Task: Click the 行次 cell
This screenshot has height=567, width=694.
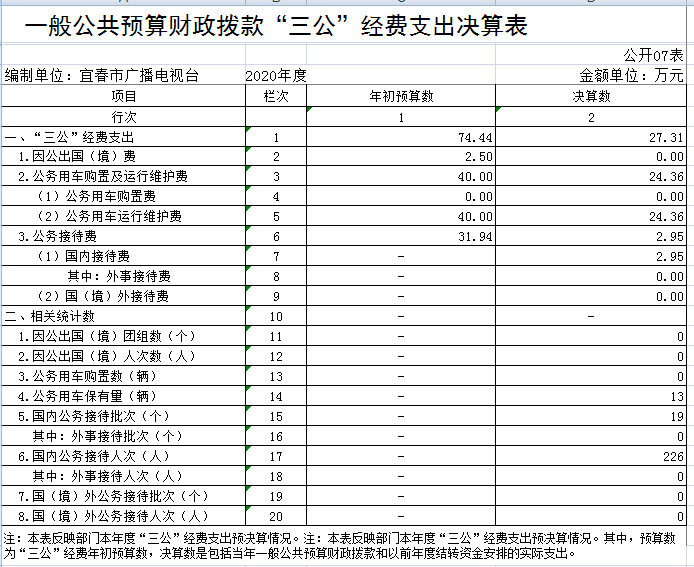Action: coord(123,117)
